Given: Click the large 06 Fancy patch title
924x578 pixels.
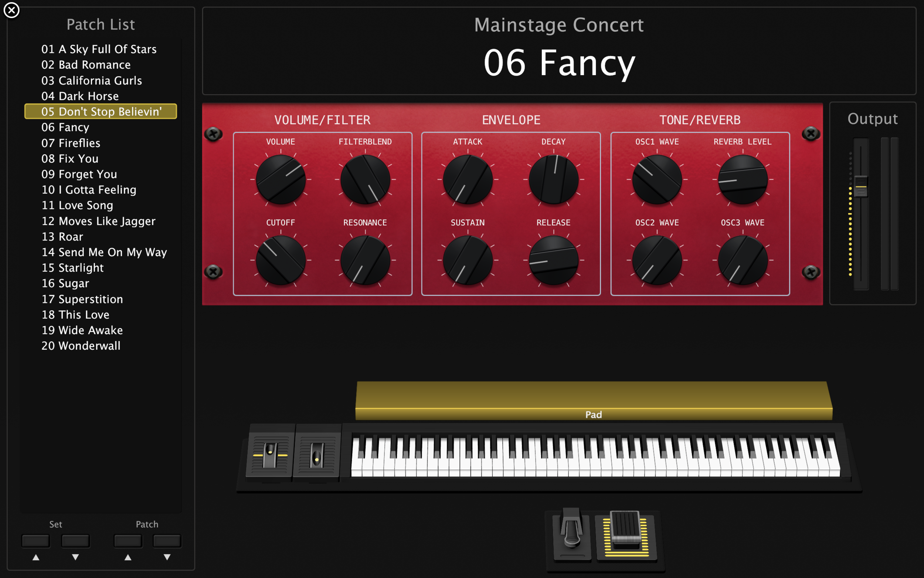Looking at the screenshot, I should tap(560, 63).
